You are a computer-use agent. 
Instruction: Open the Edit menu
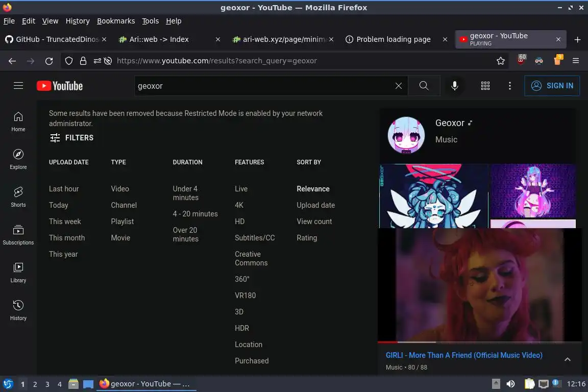tap(29, 21)
